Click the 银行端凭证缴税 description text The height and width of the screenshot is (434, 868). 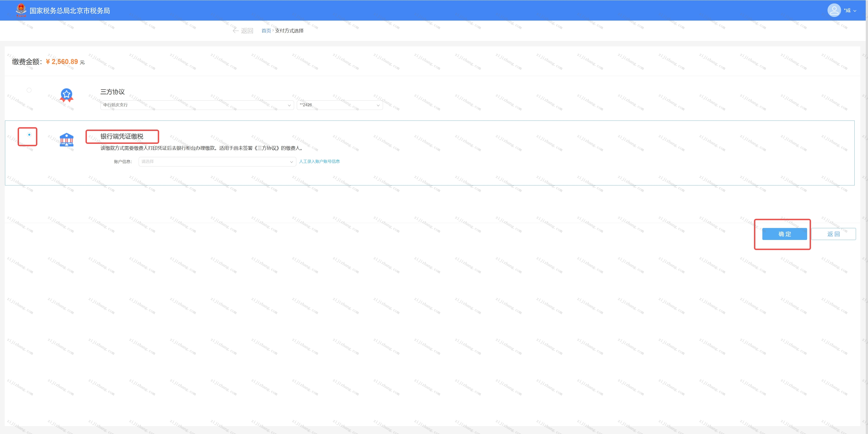pos(202,148)
